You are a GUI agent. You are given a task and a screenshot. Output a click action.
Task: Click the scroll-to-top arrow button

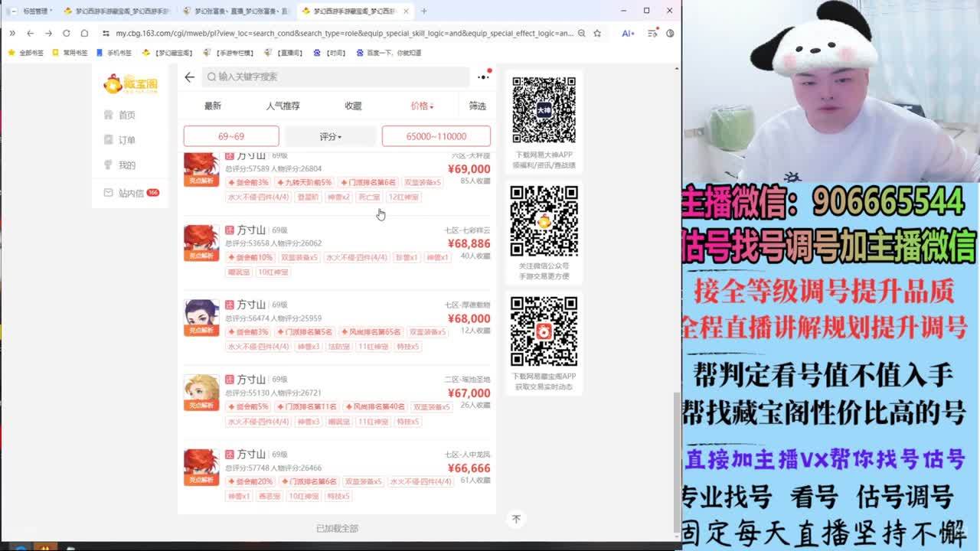pos(516,519)
